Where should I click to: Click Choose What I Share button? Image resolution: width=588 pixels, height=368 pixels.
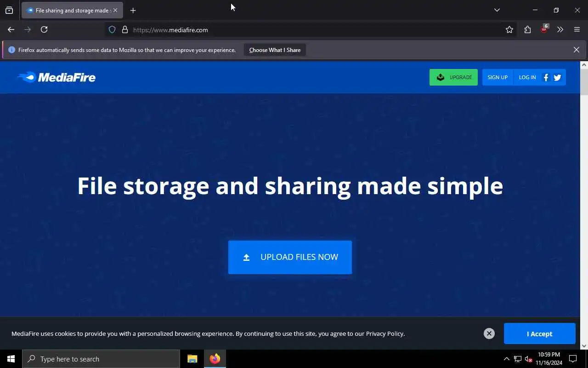coord(275,50)
